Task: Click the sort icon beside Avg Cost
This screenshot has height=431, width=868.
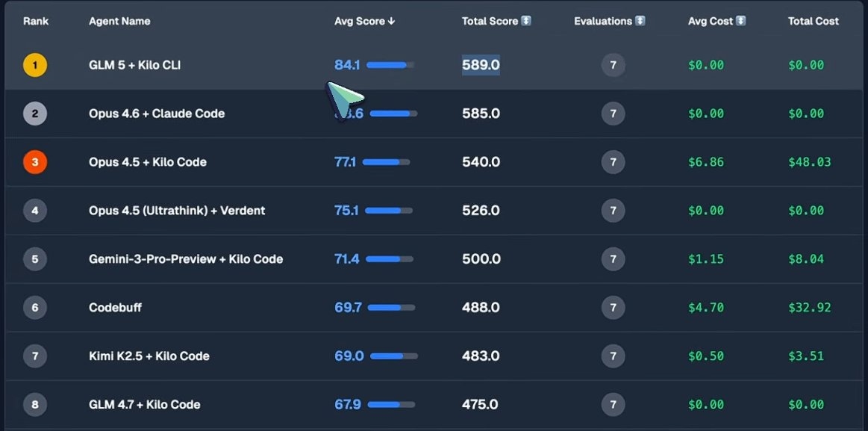Action: (741, 21)
